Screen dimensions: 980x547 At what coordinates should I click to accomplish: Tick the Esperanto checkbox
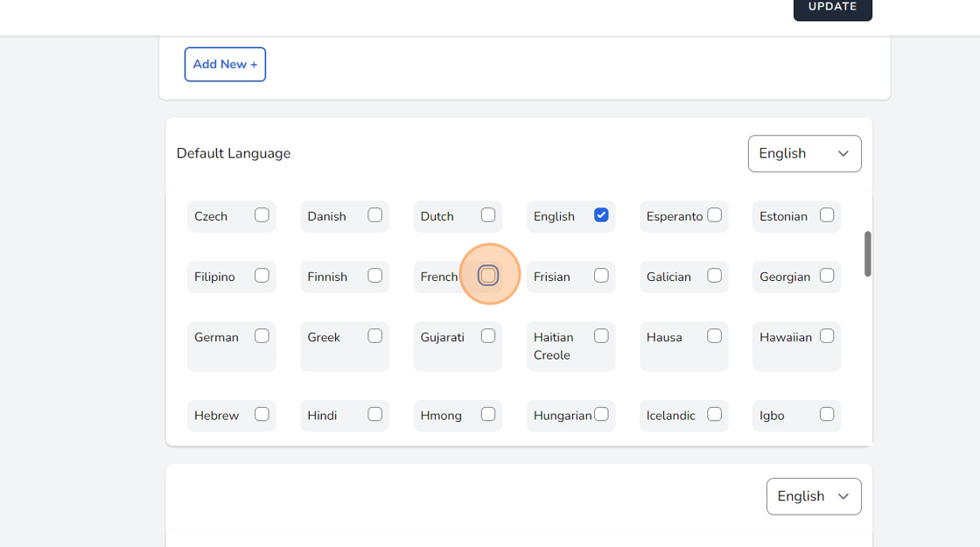pos(714,214)
